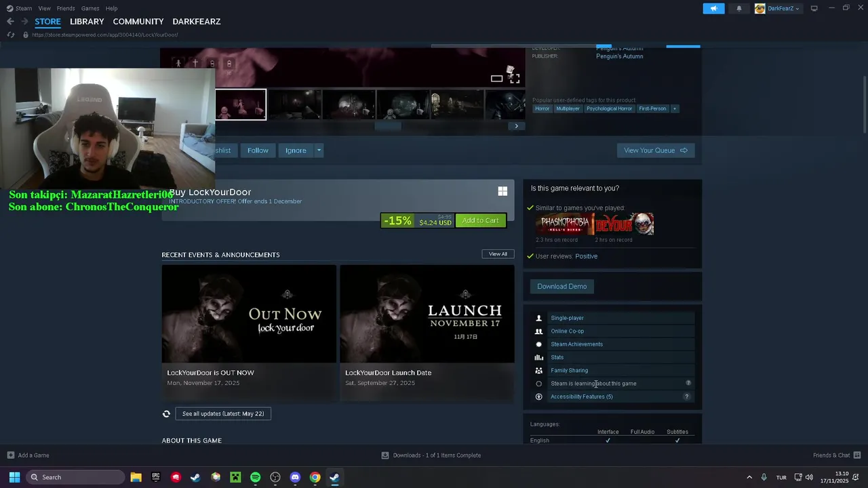868x488 pixels.
Task: Click the Download Demo button
Action: [562, 286]
